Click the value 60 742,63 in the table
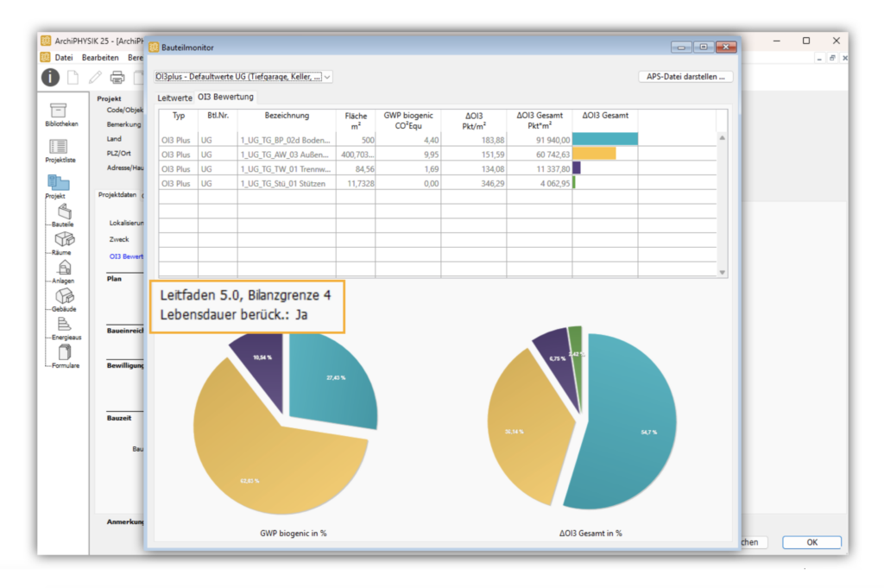The height and width of the screenshot is (588, 884). click(553, 155)
